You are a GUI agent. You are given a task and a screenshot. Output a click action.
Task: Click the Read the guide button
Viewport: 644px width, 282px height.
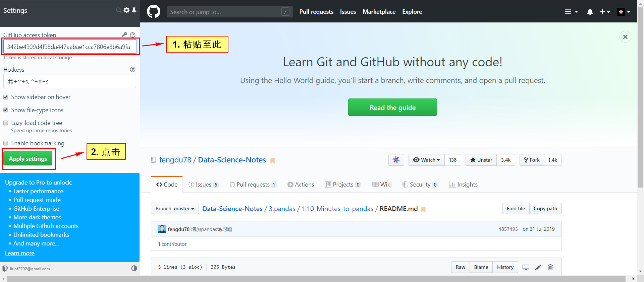coord(392,107)
